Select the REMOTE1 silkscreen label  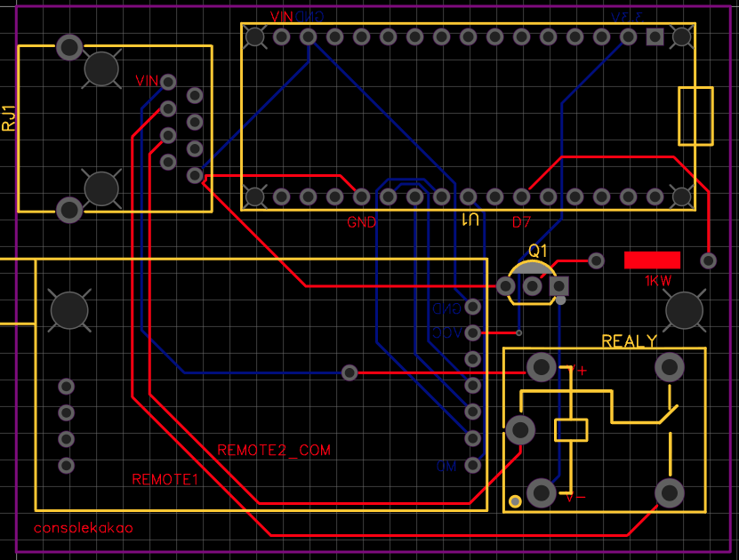[x=165, y=479]
